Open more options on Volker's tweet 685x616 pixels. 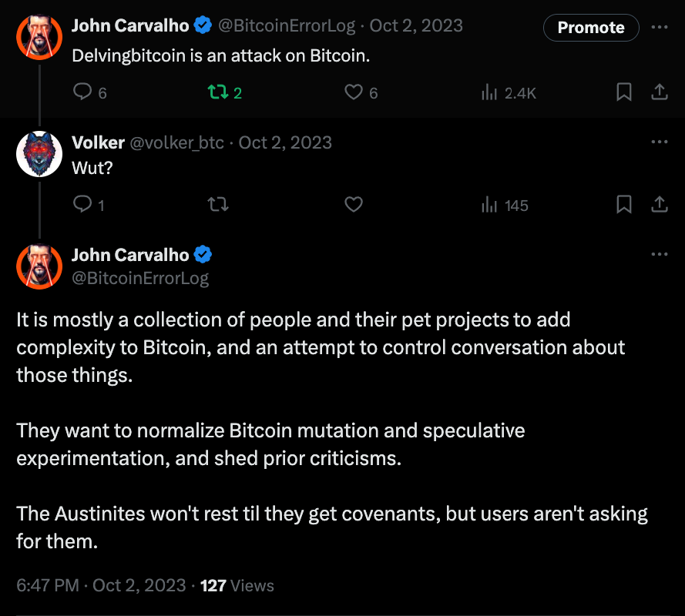[660, 142]
